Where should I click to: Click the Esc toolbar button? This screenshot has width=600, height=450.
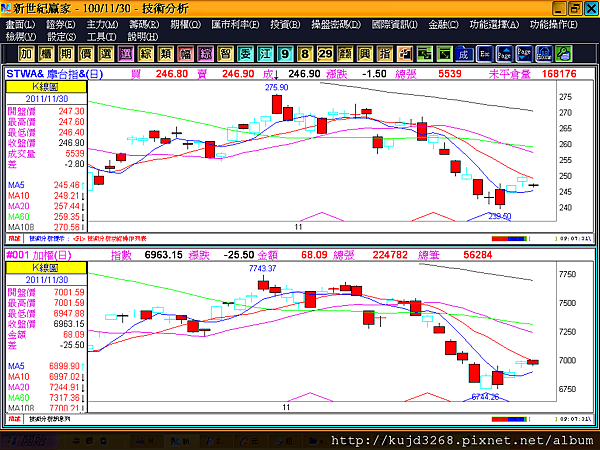click(x=484, y=54)
